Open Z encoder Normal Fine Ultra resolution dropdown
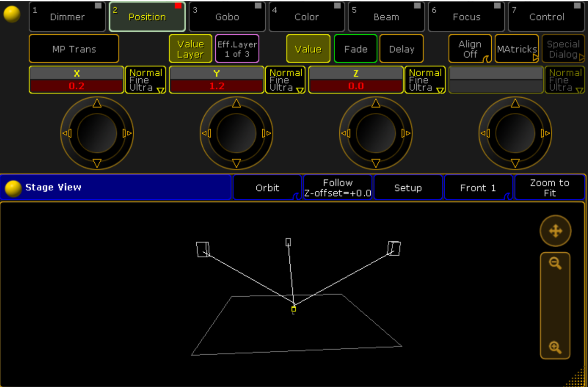Screen dimensions: 588x387 (425, 80)
